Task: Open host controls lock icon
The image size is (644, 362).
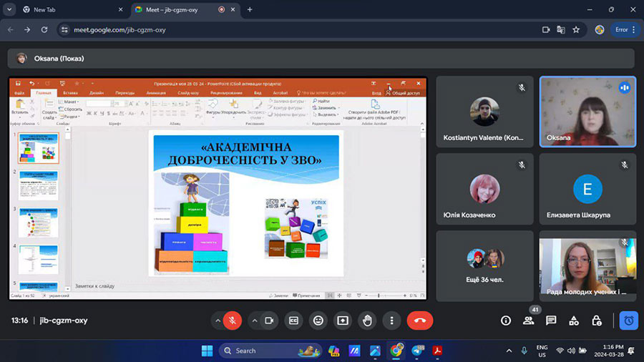Action: 597,321
